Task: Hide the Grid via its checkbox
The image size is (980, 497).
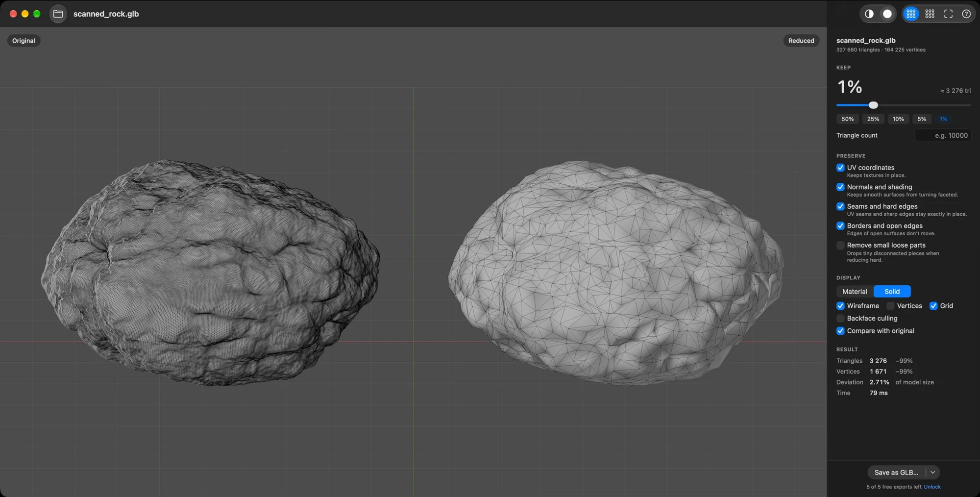Action: coord(933,306)
